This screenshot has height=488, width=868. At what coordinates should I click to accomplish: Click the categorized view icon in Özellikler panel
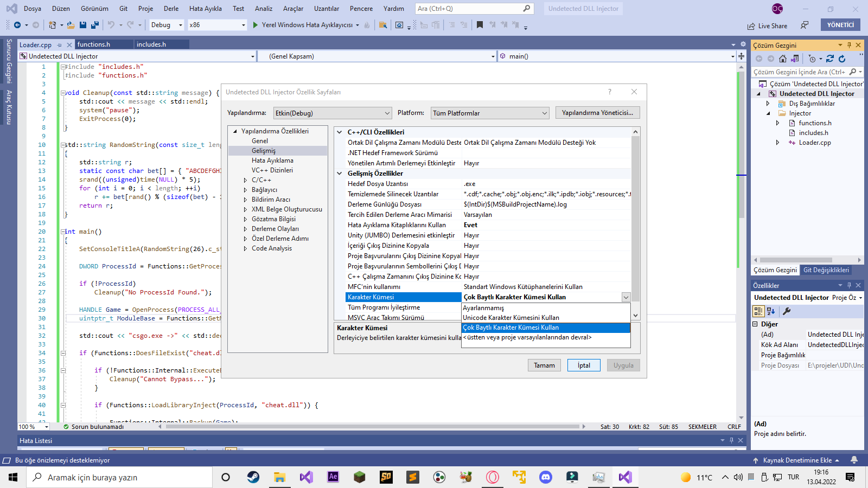click(758, 311)
